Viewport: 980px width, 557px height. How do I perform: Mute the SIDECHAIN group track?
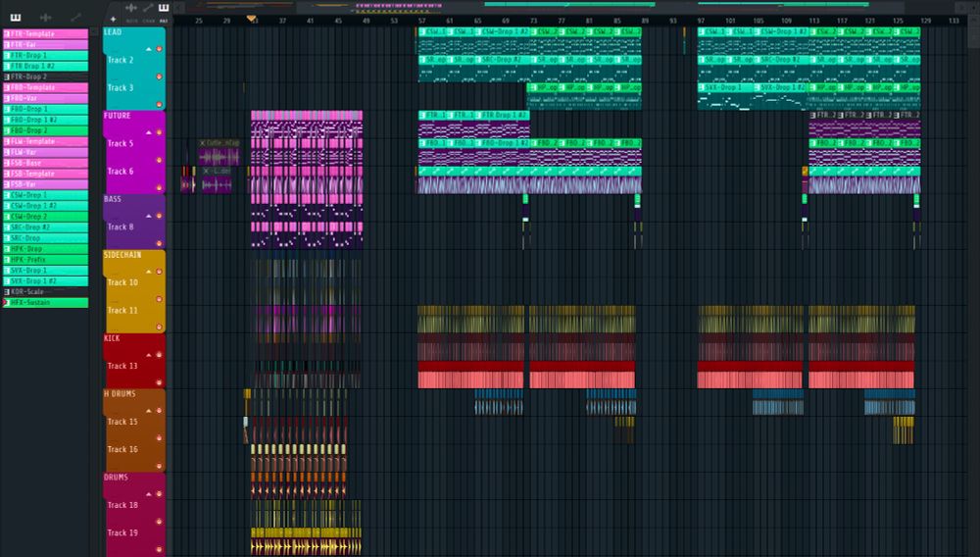coord(159,272)
